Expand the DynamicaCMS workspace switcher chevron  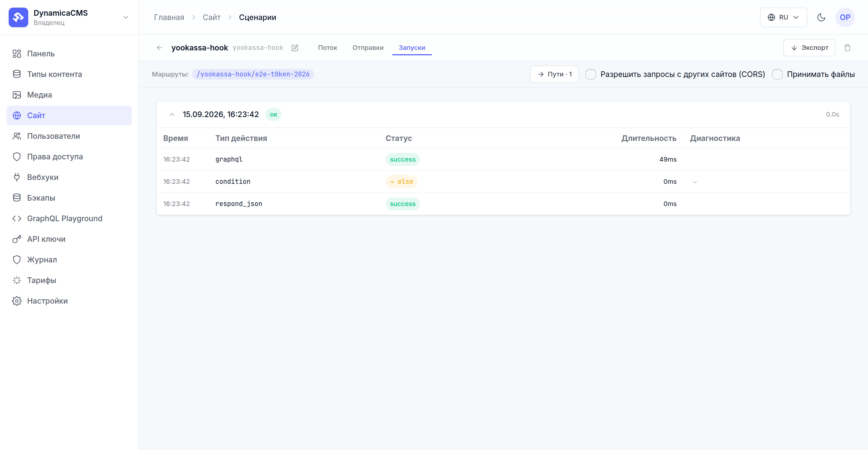coord(126,17)
